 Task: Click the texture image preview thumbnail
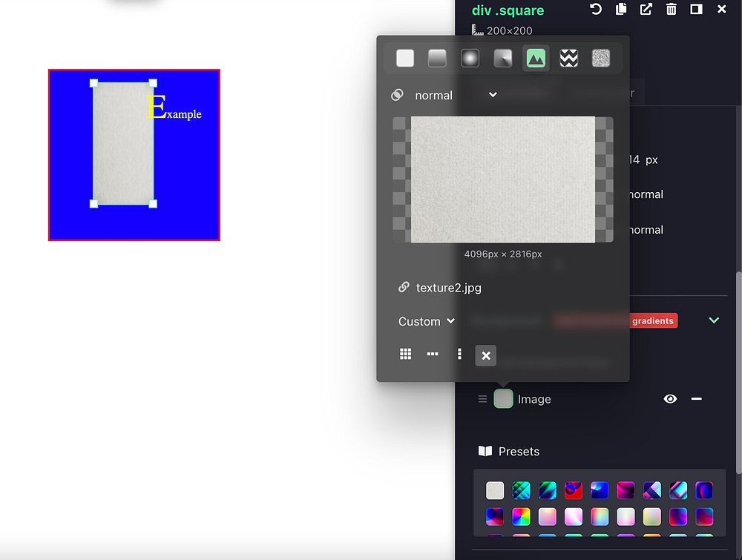(502, 179)
